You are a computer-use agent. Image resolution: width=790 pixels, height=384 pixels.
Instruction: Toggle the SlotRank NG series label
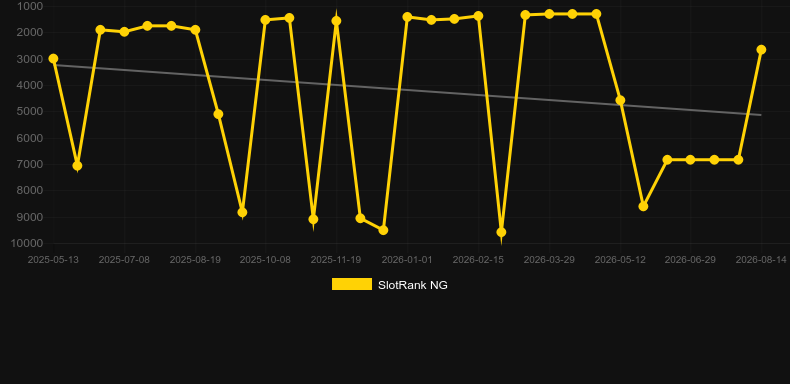pos(413,285)
